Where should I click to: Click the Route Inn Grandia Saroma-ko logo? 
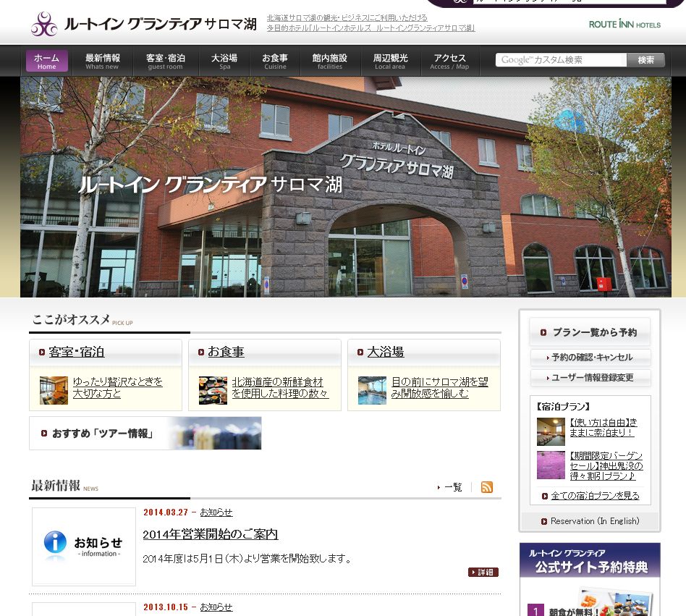[143, 24]
